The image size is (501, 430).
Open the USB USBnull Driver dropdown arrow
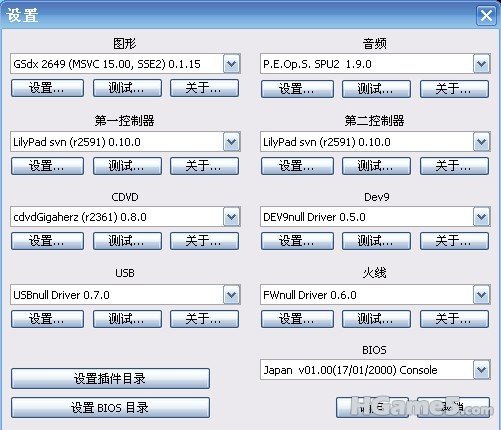coord(232,295)
